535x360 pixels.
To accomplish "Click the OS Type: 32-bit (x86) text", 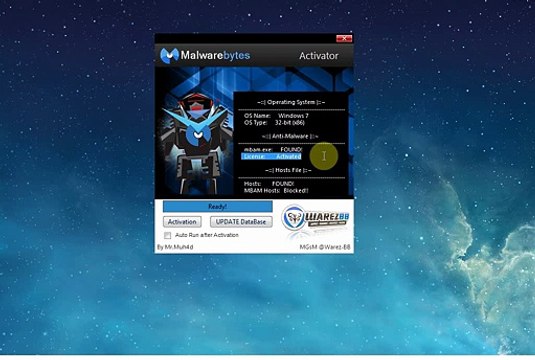I will click(274, 123).
